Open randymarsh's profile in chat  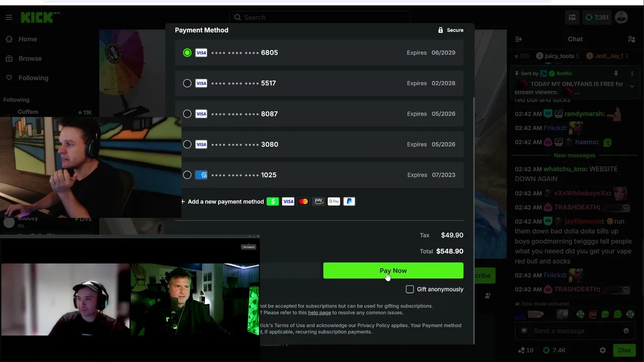(x=584, y=114)
